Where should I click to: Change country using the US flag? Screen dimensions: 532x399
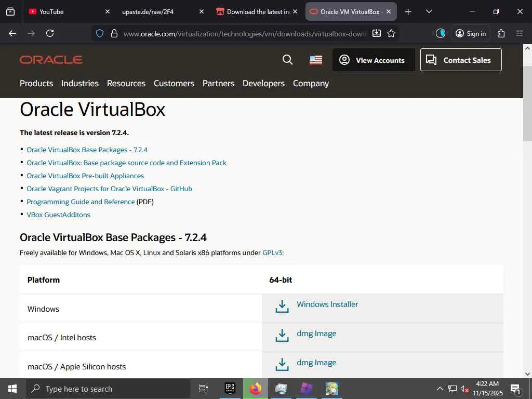(x=316, y=60)
